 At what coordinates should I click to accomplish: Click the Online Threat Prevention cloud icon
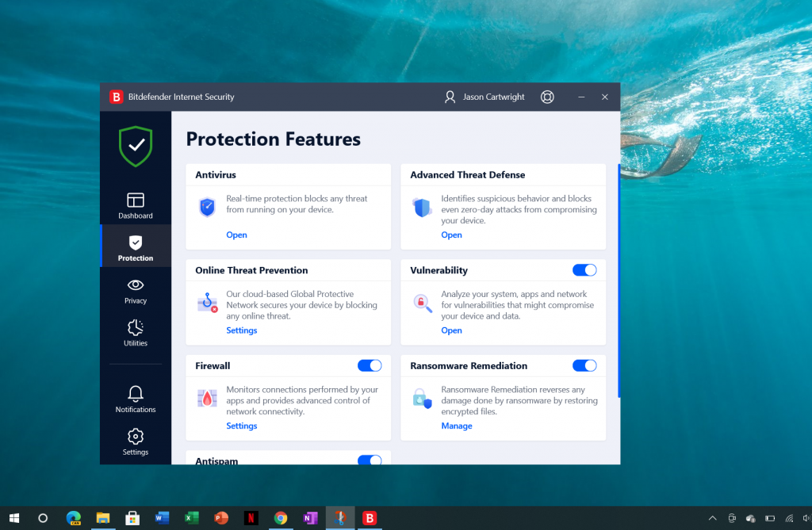(x=207, y=303)
